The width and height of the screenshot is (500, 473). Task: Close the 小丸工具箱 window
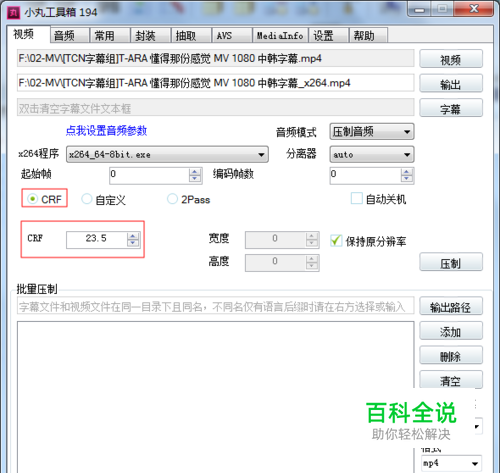coord(474,9)
